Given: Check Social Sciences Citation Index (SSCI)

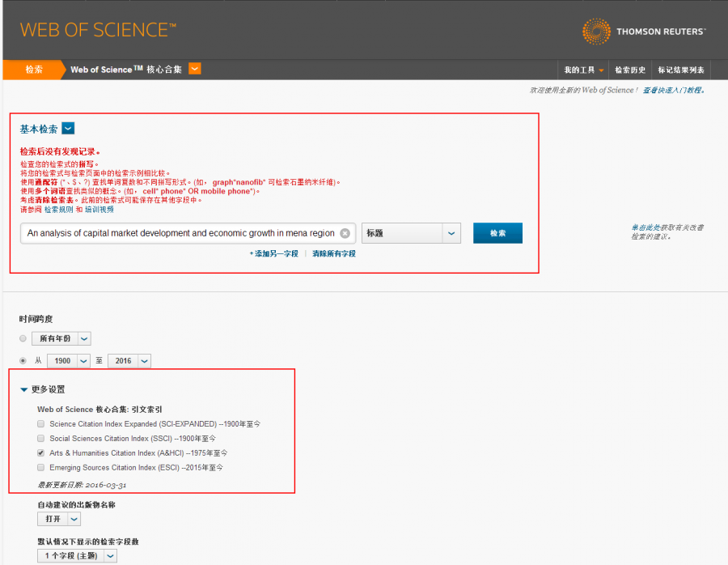Looking at the screenshot, I should click(41, 438).
